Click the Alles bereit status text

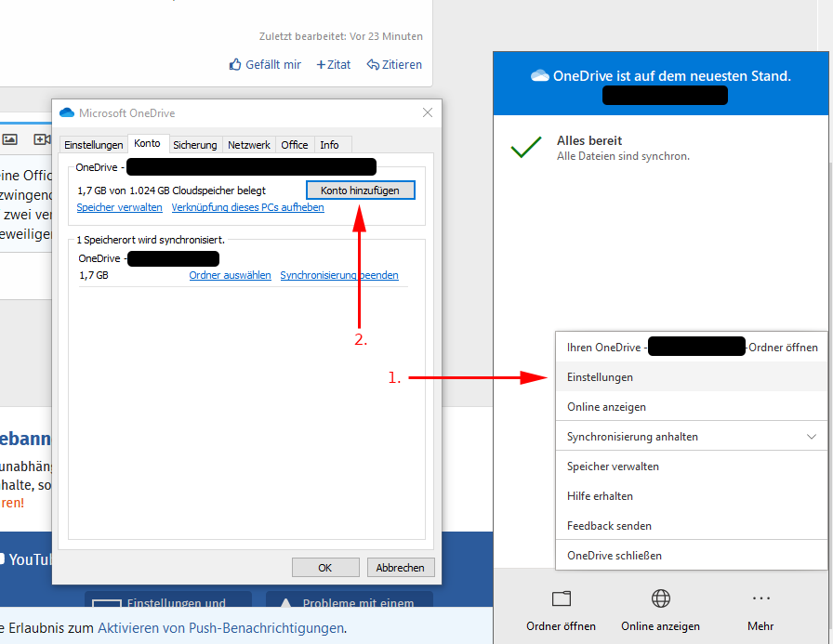pyautogui.click(x=589, y=140)
